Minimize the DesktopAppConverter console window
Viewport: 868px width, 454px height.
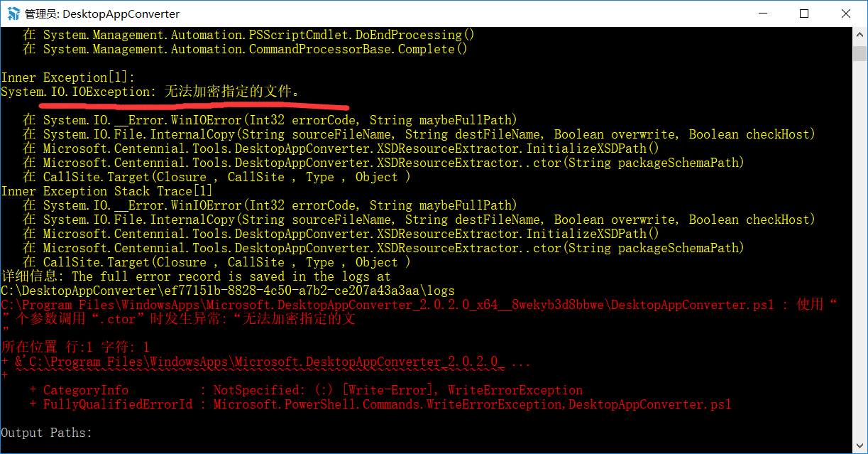point(762,13)
